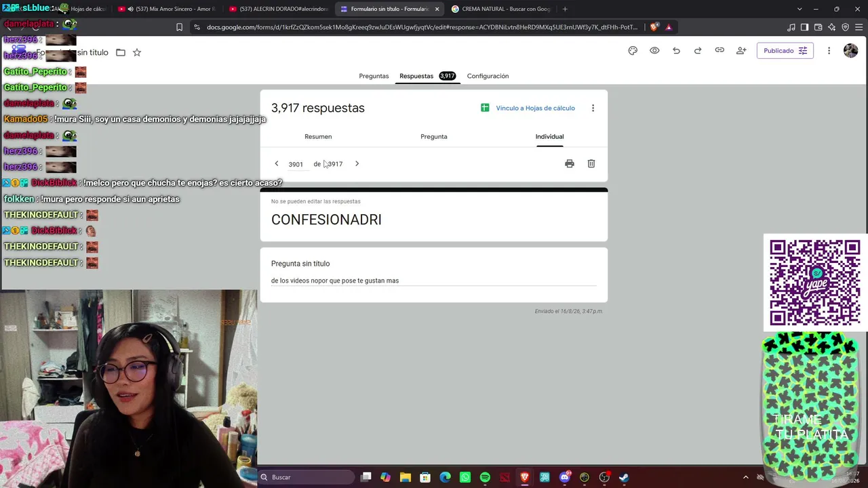Open Microsoft Edge from the taskbar
The image size is (868, 488).
tap(446, 477)
